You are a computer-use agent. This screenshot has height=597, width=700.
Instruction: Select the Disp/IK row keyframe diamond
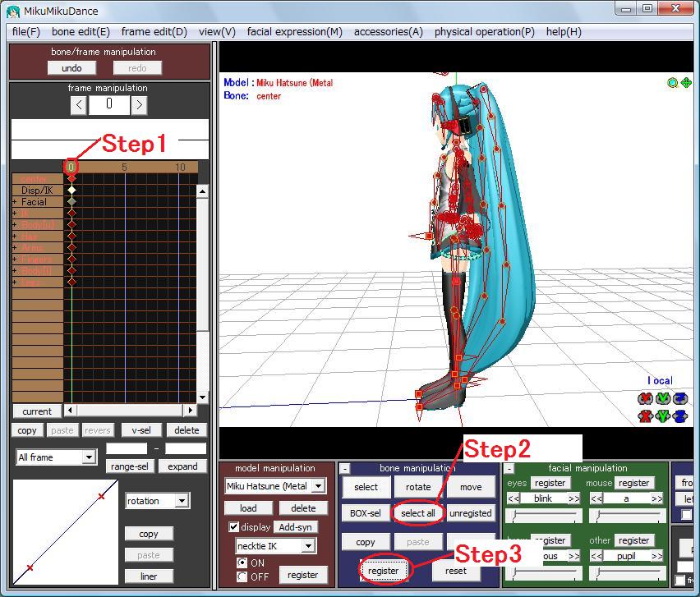click(x=71, y=190)
